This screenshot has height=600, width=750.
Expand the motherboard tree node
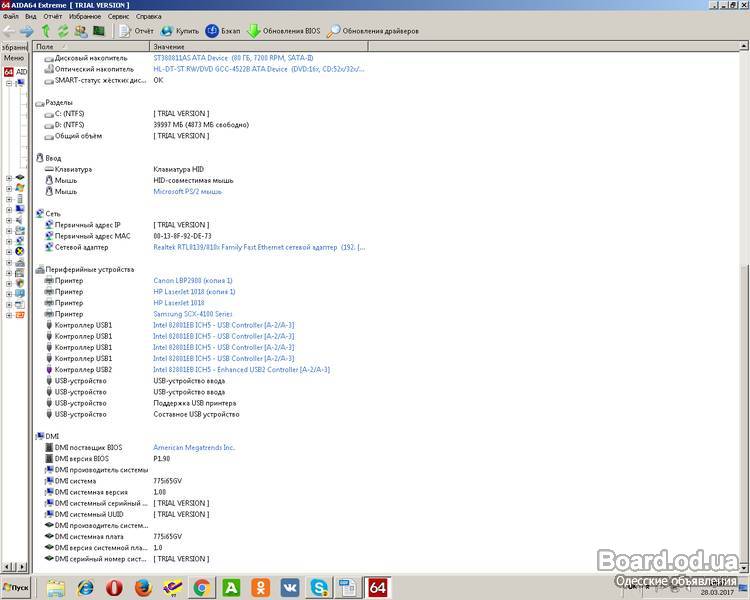point(9,178)
